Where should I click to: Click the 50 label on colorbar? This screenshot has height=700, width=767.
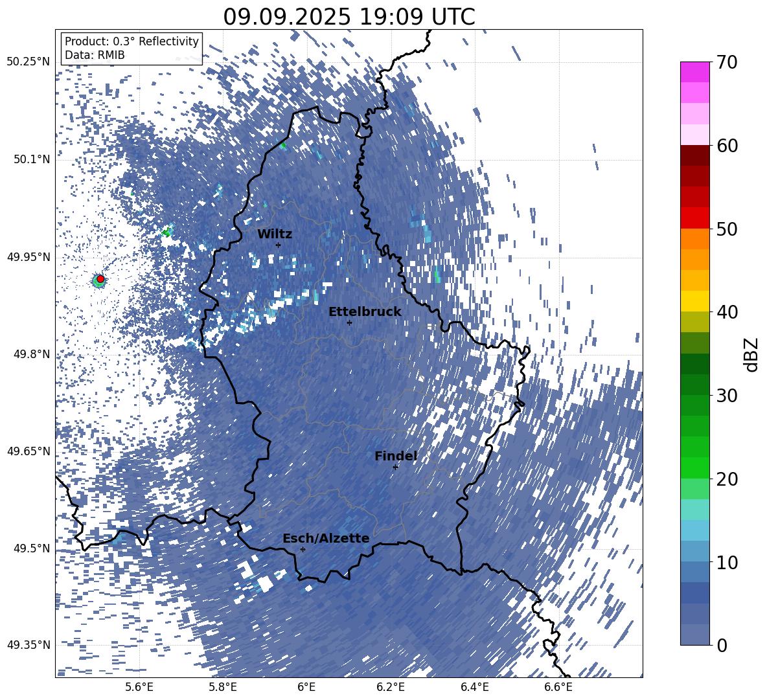(x=726, y=229)
